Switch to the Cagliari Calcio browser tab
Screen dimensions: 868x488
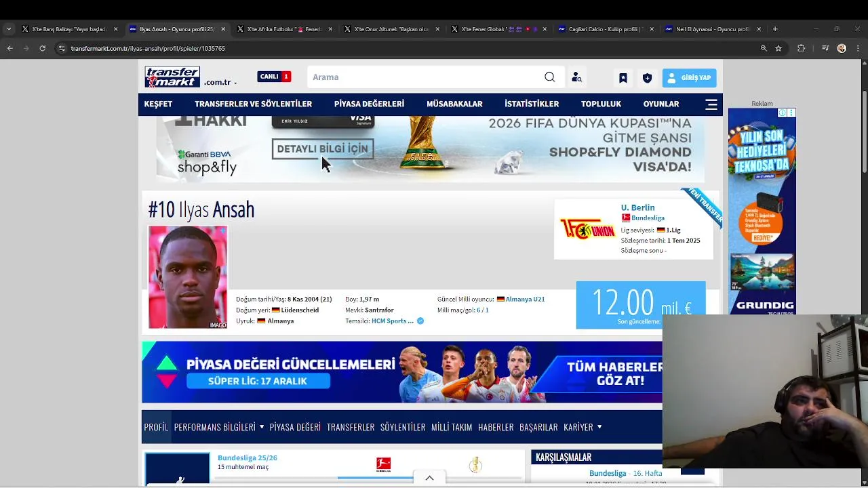click(606, 29)
